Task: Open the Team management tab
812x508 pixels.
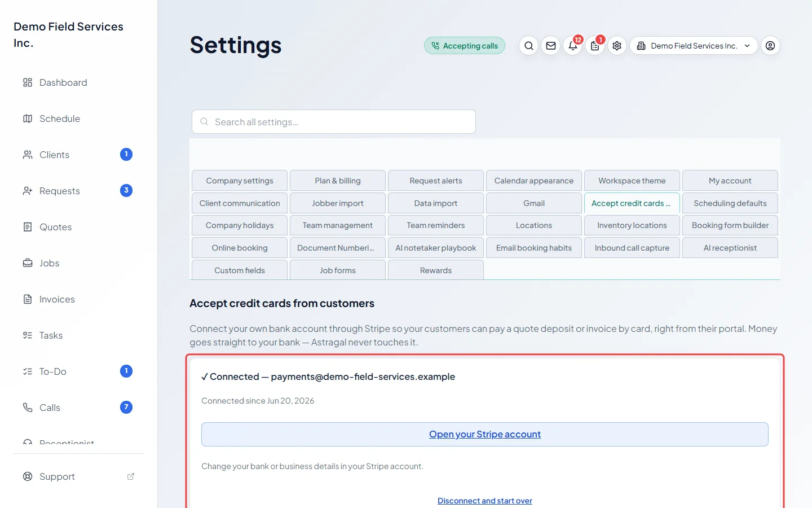Action: click(338, 225)
